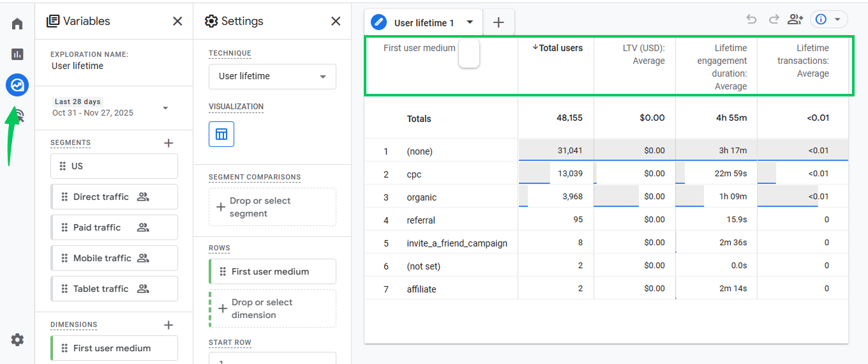The height and width of the screenshot is (364, 868).
Task: Close the Settings panel
Action: (336, 21)
